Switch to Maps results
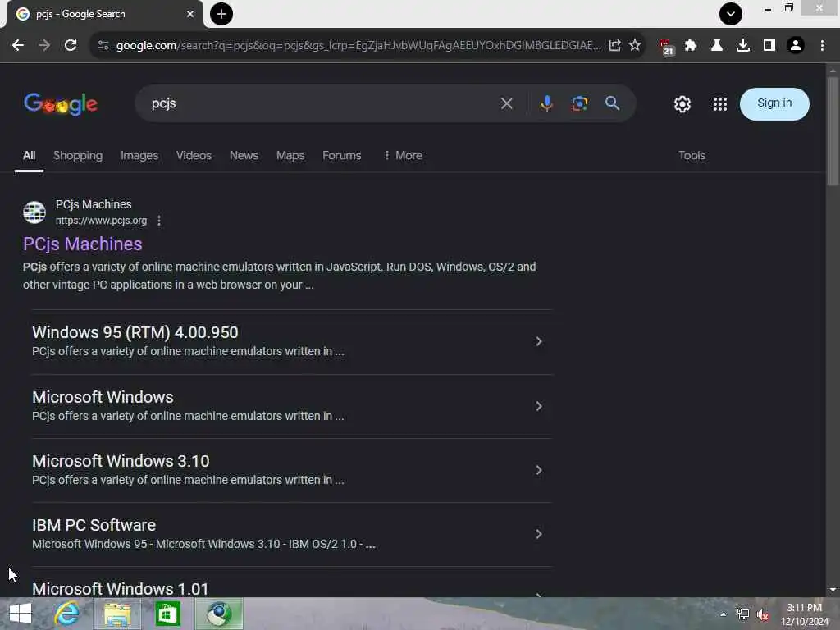This screenshot has height=630, width=840. pos(290,155)
